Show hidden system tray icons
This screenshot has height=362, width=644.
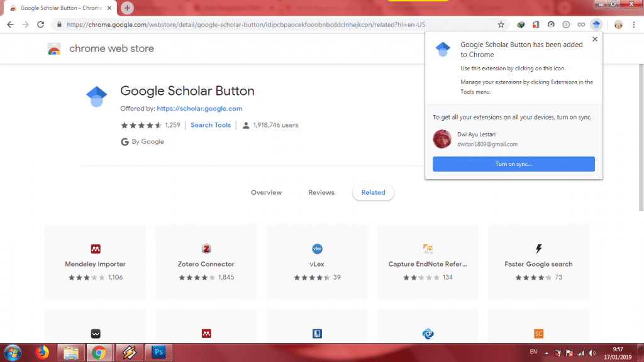pyautogui.click(x=547, y=353)
